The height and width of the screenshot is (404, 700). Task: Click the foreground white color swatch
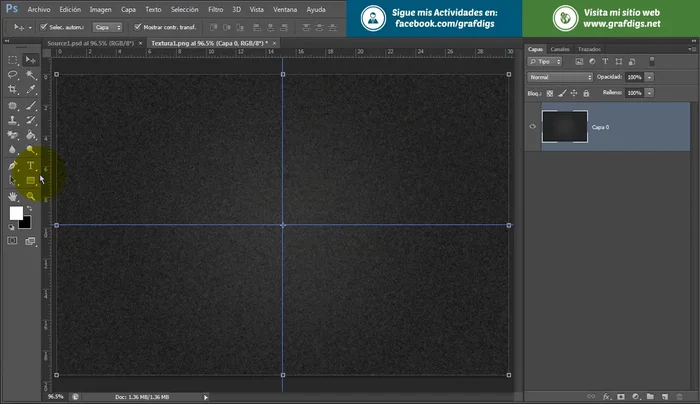[16, 213]
